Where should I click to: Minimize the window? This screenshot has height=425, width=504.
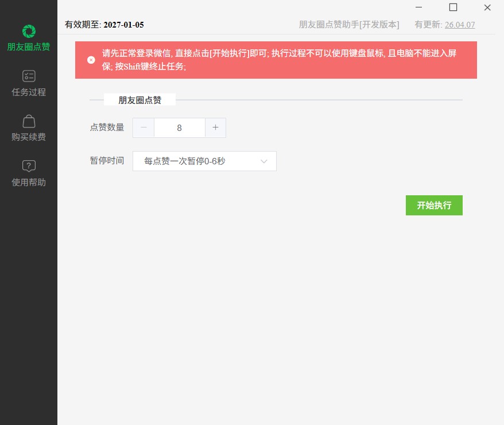(418, 7)
